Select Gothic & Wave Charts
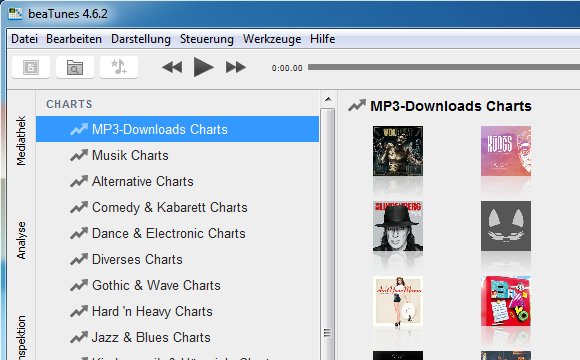This screenshot has width=580, height=360. tap(177, 285)
